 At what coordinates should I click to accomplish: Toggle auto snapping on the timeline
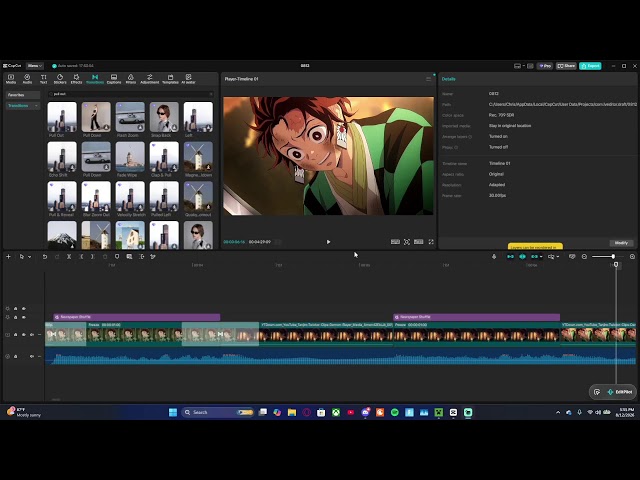[x=522, y=256]
